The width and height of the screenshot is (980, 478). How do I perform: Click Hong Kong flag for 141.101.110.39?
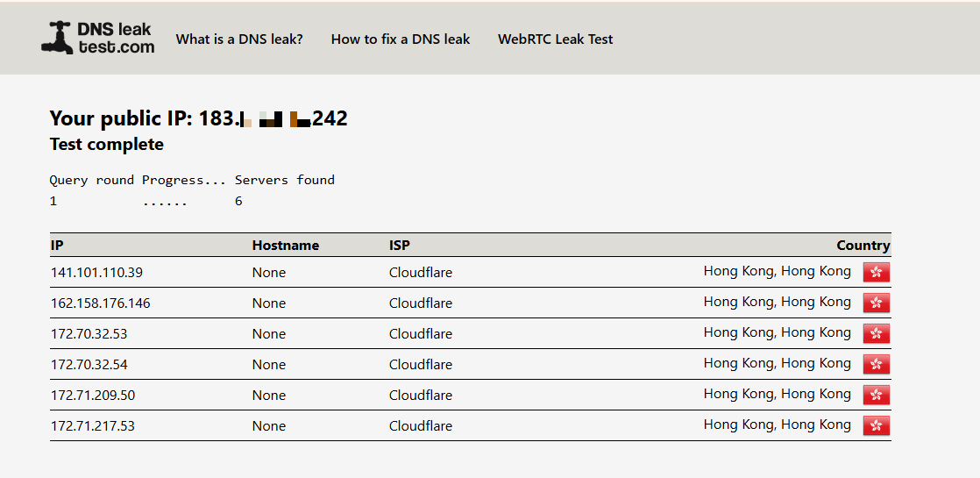point(877,272)
